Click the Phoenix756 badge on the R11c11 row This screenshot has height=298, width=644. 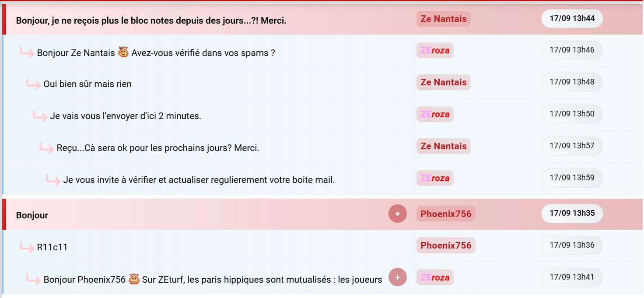click(446, 245)
